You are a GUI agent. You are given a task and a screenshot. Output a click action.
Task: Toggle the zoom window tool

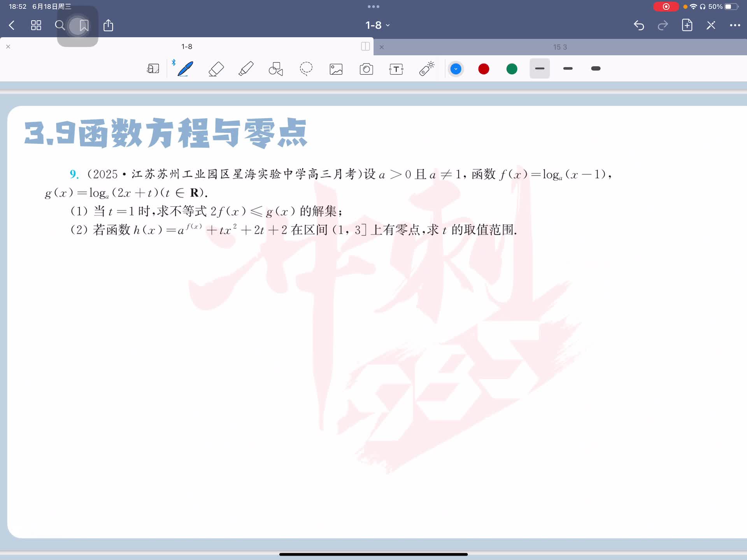153,69
